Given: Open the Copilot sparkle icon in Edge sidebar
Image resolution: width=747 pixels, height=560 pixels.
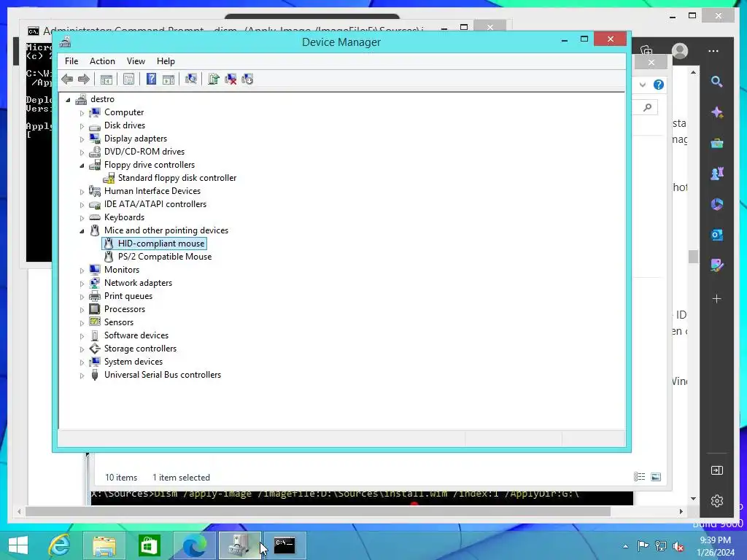Looking at the screenshot, I should coord(716,112).
